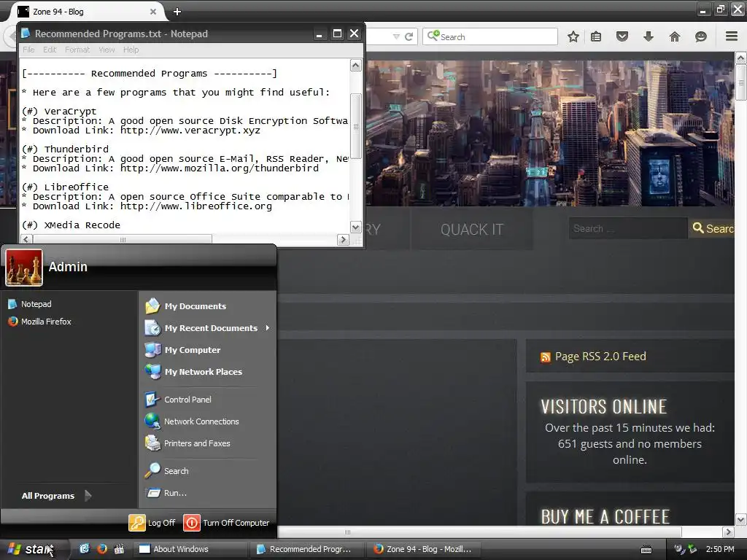
Task: Open Notepad Edit menu
Action: (50, 50)
